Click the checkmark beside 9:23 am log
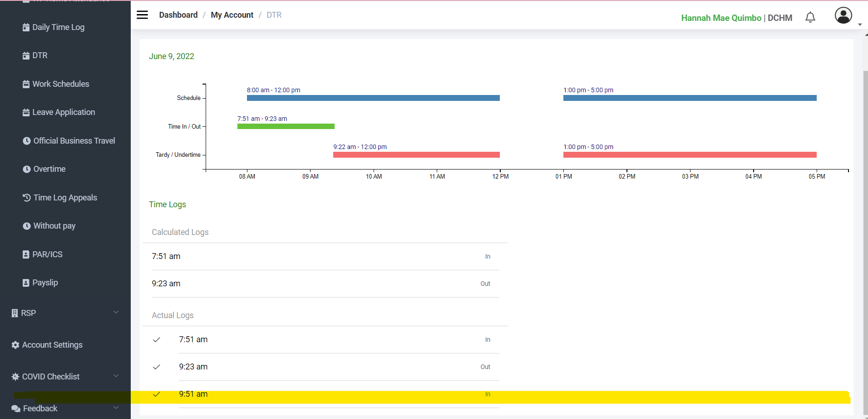This screenshot has height=419, width=868. click(157, 367)
